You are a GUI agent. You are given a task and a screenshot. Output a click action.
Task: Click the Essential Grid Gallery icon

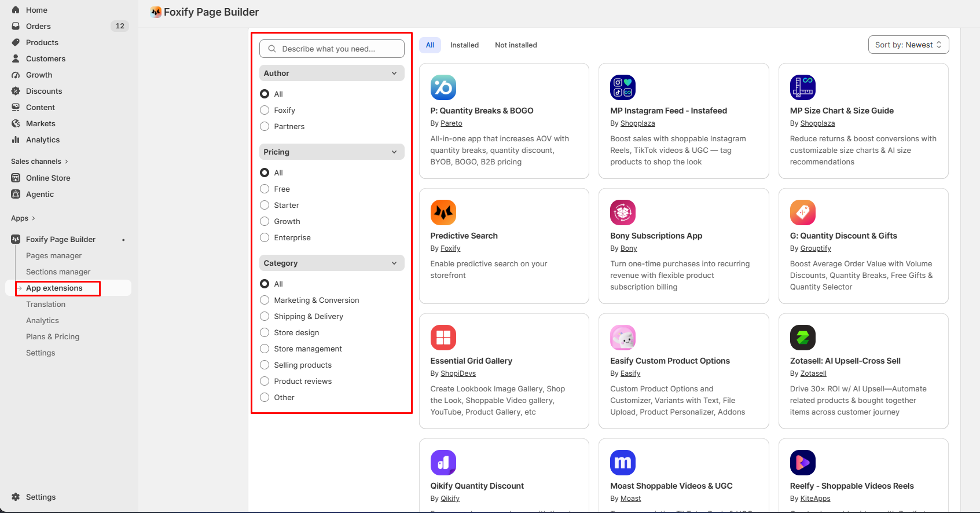click(x=443, y=338)
